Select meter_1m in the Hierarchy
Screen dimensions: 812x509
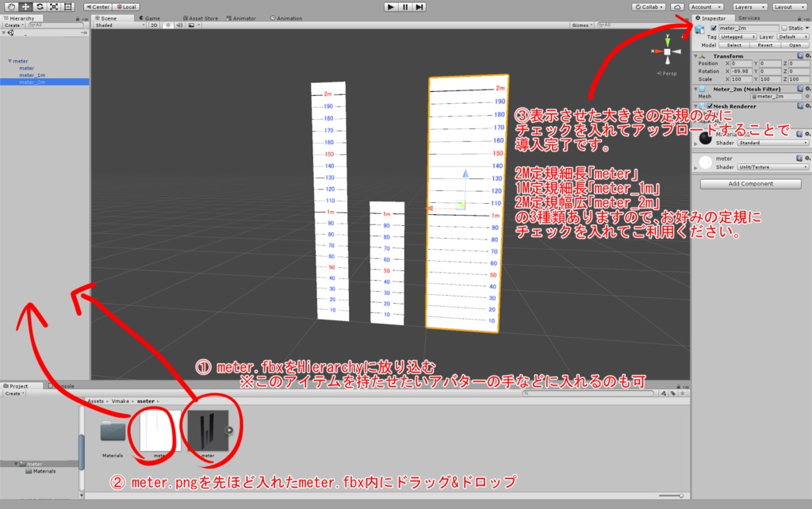[32, 75]
